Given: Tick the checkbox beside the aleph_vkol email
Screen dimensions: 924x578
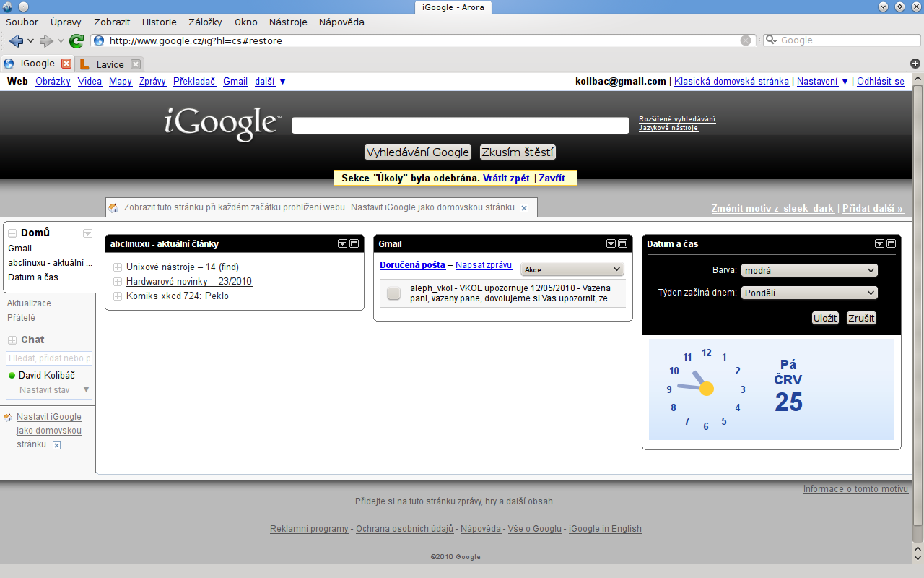Looking at the screenshot, I should 393,293.
